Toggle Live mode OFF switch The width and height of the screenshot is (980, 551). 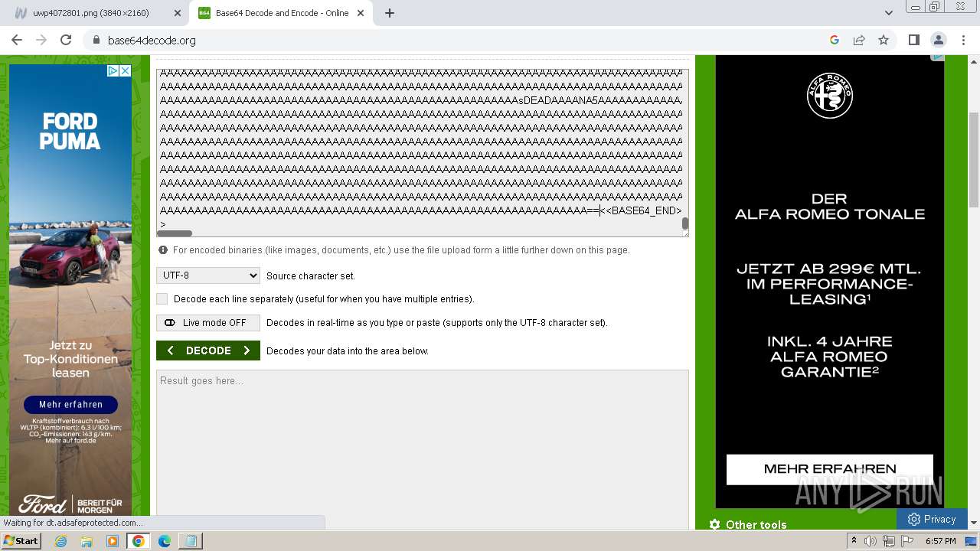tap(208, 323)
